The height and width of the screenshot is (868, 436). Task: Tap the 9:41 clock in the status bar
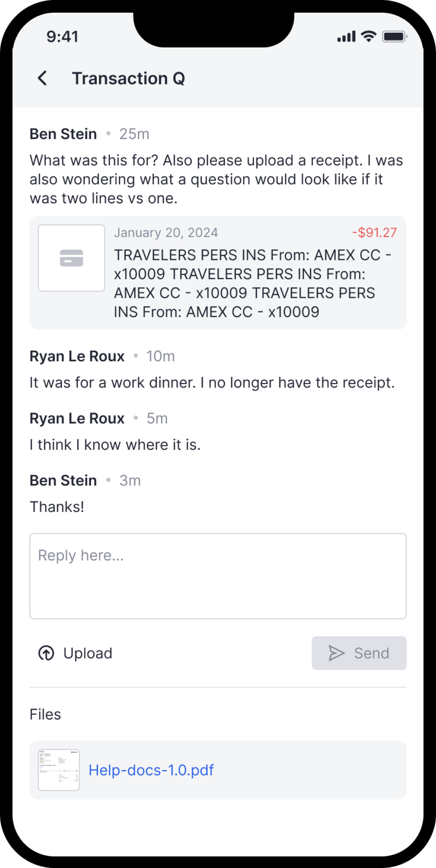(62, 36)
